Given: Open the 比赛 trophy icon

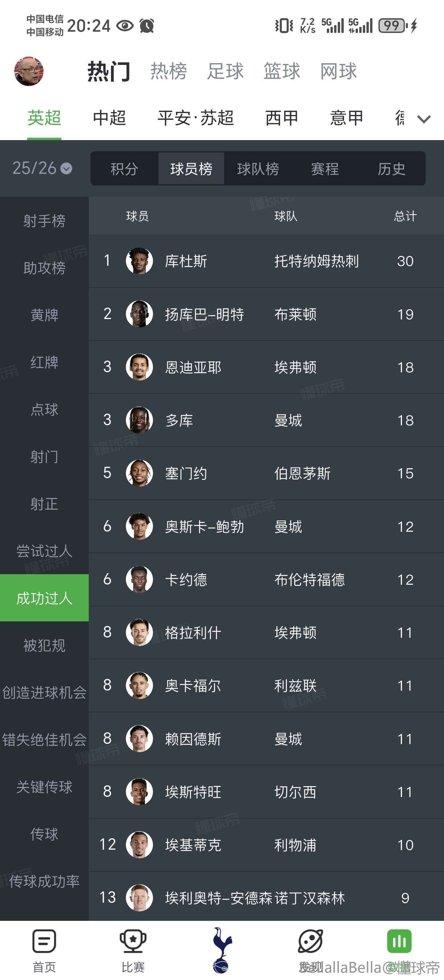Looking at the screenshot, I should [x=133, y=941].
